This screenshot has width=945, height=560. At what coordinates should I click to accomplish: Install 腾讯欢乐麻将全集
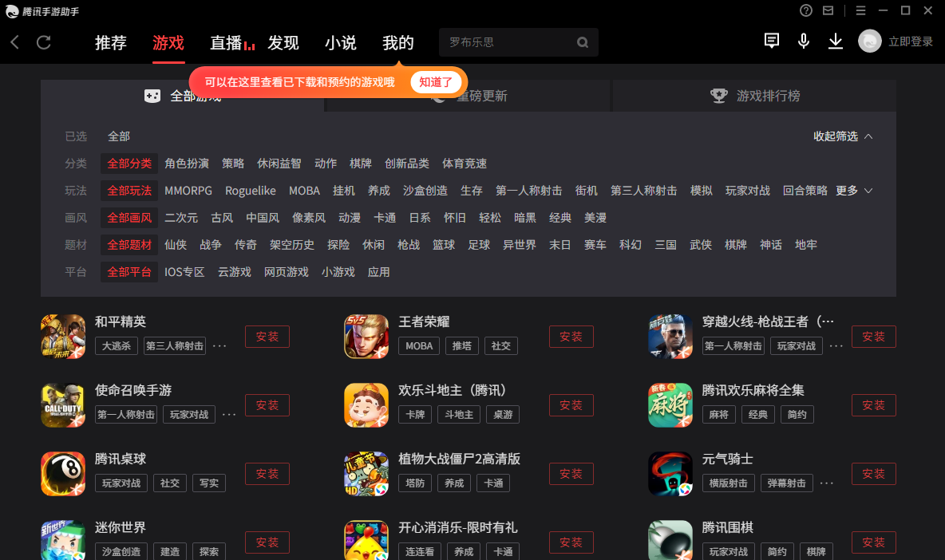click(873, 405)
